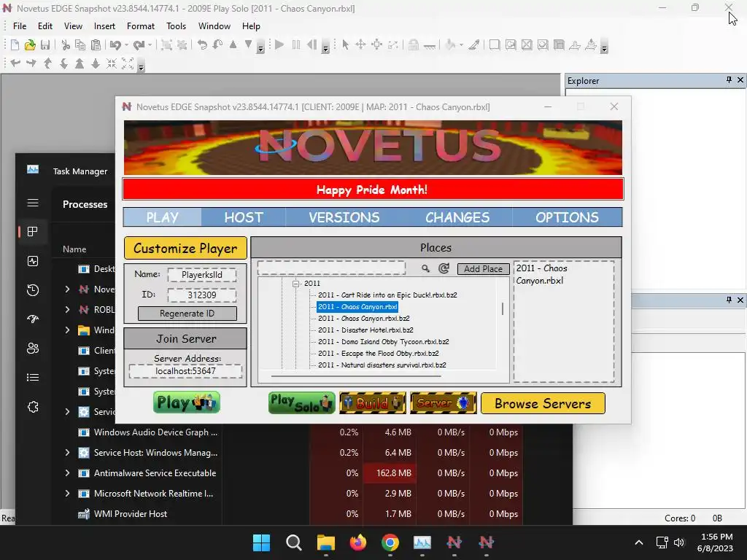Open the Window menu
The height and width of the screenshot is (560, 747).
point(214,26)
